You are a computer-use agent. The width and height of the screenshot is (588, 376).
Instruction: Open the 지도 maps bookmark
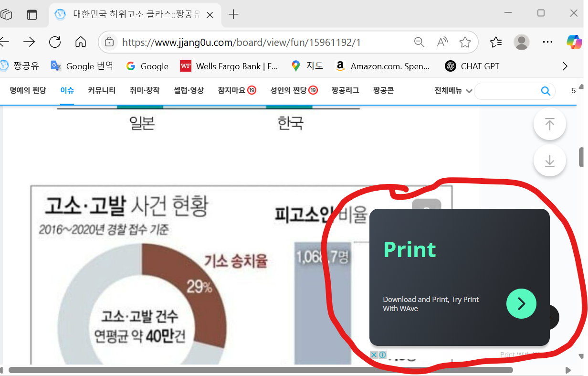point(307,66)
